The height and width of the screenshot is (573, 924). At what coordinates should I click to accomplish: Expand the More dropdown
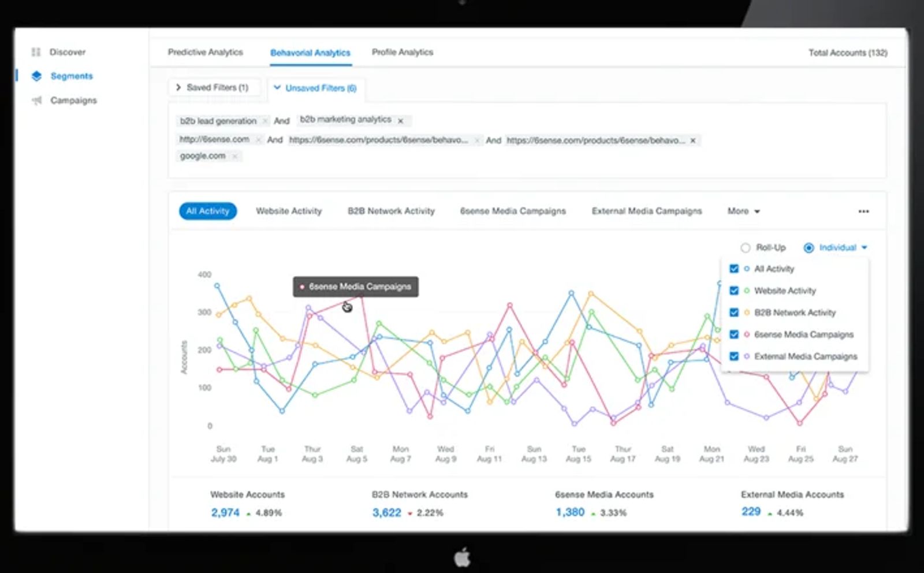tap(744, 211)
